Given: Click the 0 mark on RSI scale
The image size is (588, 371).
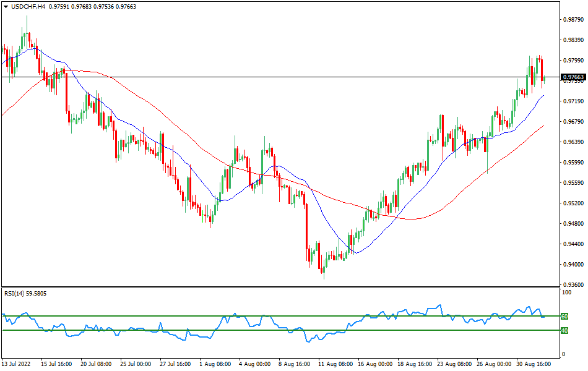Looking at the screenshot, I should [x=563, y=354].
